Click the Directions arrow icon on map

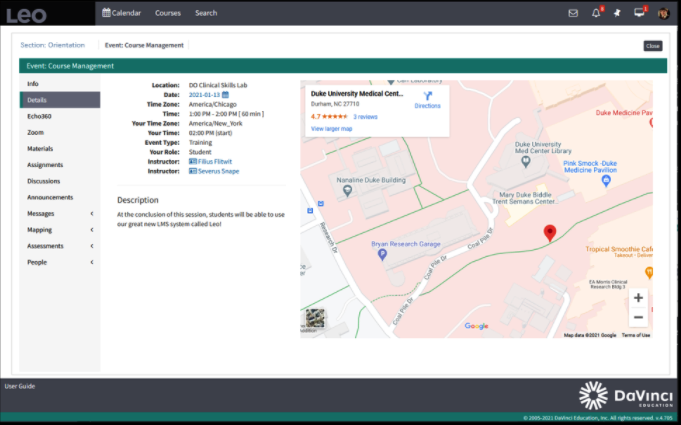tap(427, 96)
